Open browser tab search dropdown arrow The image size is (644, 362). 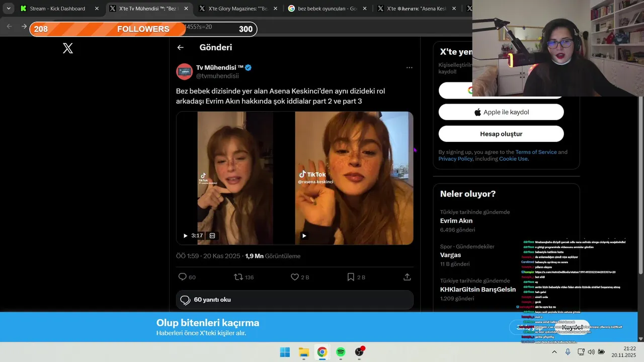[9, 9]
